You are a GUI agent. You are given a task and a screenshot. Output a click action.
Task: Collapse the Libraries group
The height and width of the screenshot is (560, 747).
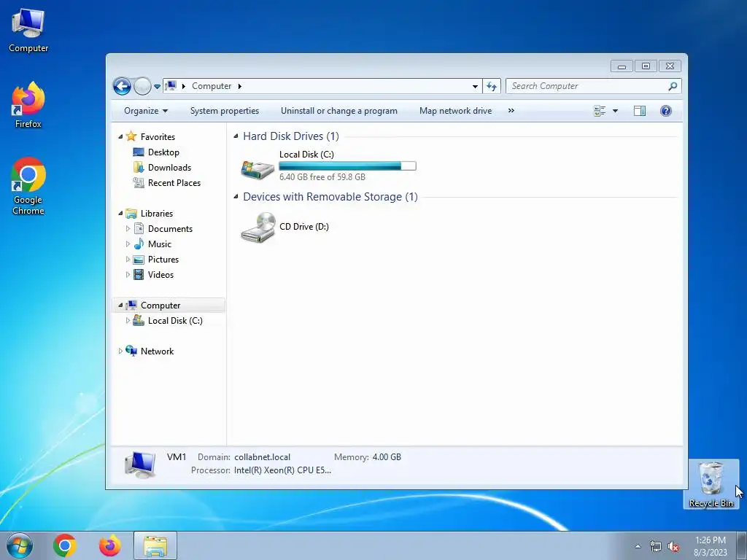120,214
